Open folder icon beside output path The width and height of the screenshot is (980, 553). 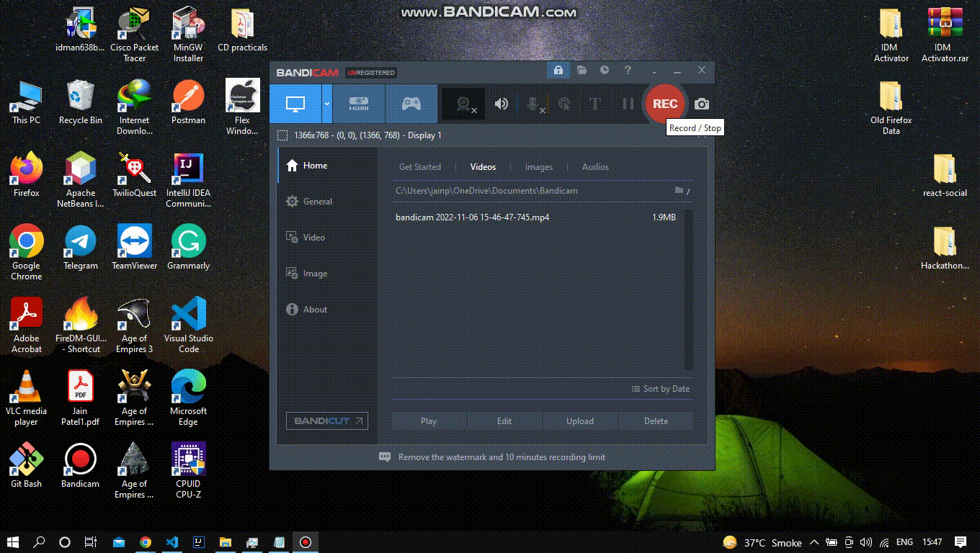(679, 191)
